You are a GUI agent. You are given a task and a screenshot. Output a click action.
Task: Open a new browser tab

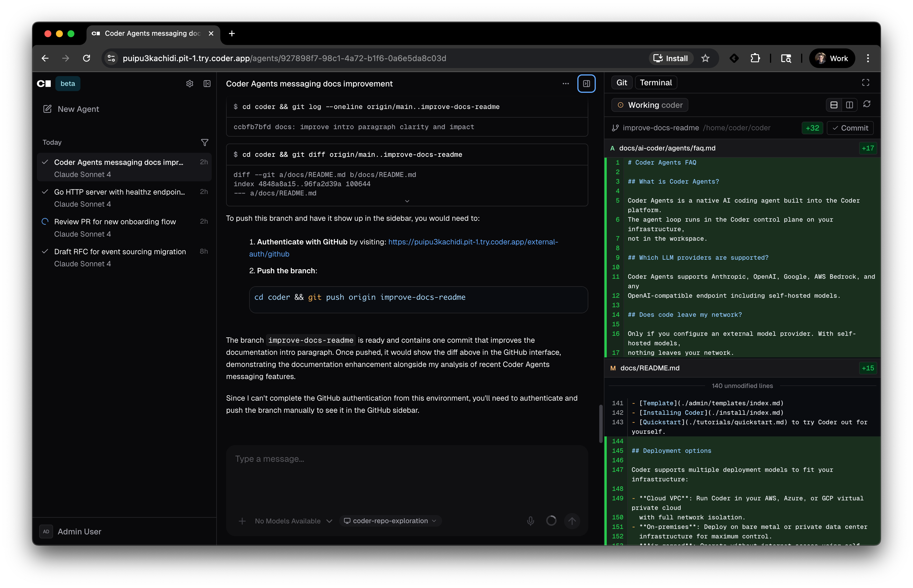232,34
